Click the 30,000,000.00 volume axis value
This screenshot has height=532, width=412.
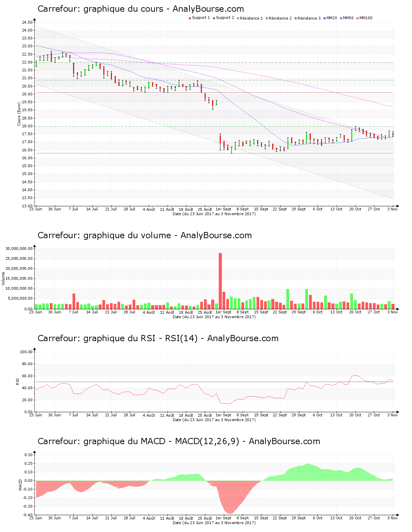tap(19, 249)
